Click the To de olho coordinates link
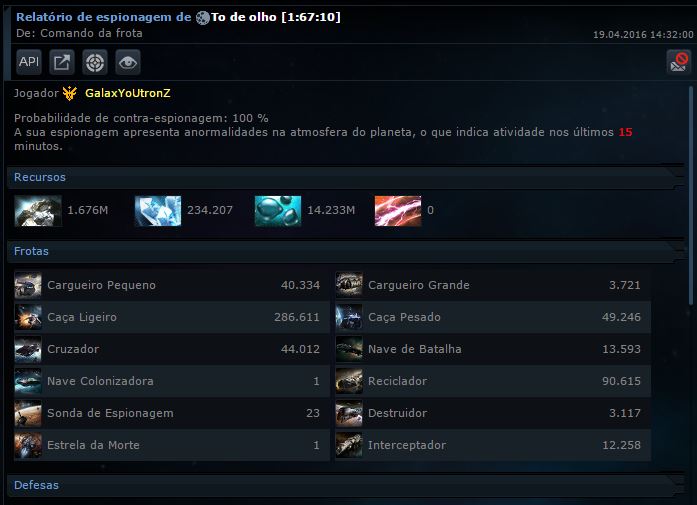The image size is (697, 505). point(276,17)
